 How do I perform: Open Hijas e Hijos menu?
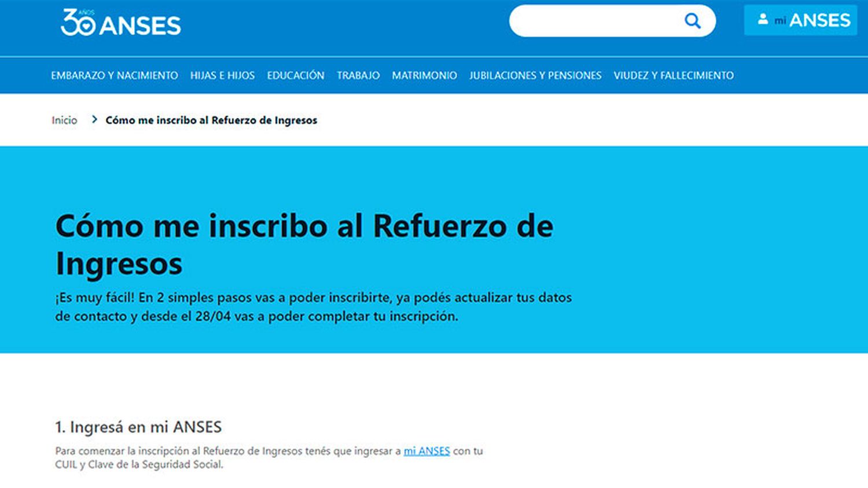pos(222,75)
